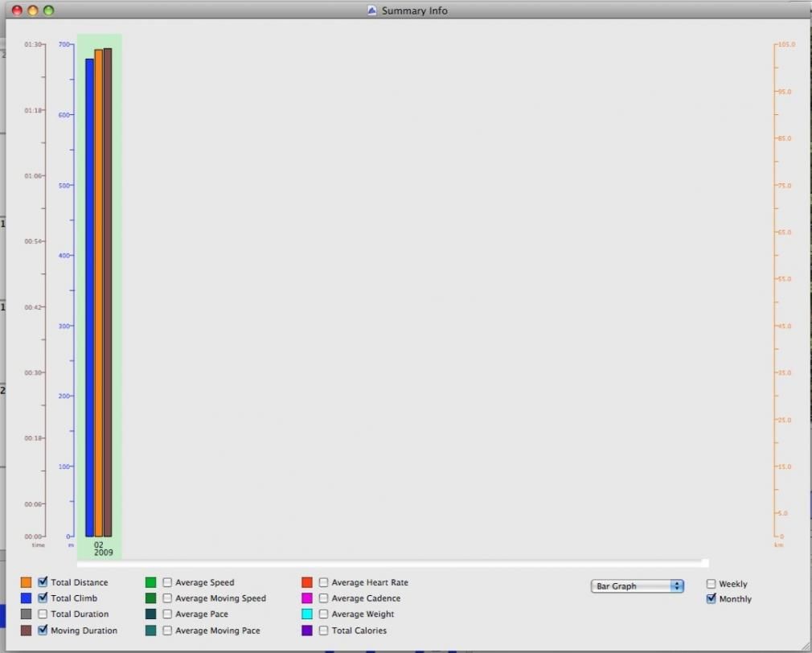812x653 pixels.
Task: Click the brown Moving Duration bar
Action: pyautogui.click(x=108, y=293)
